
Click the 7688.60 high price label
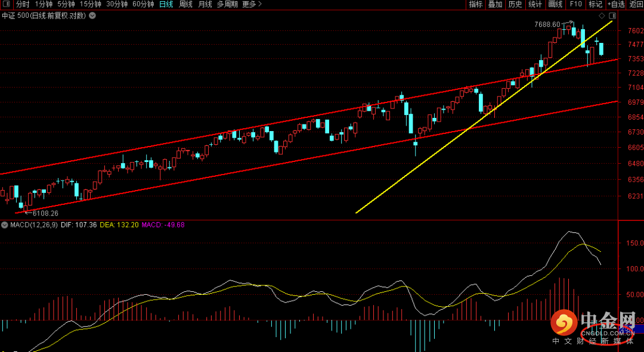point(547,24)
